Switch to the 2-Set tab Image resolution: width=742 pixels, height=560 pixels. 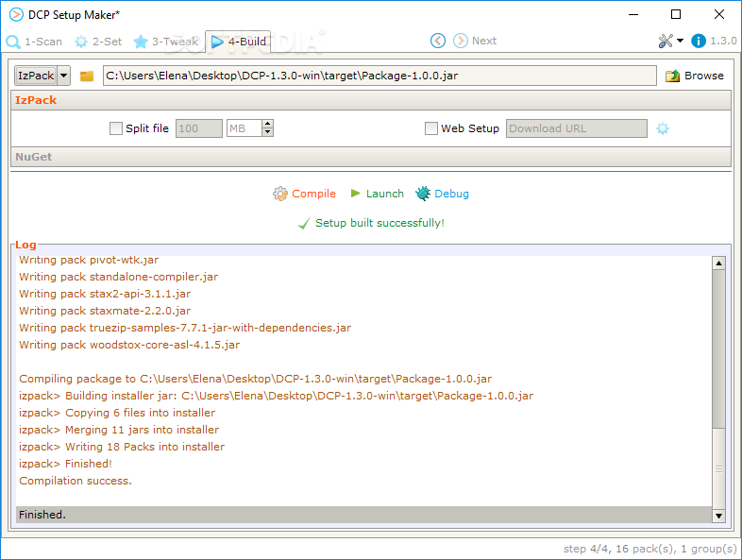coord(98,42)
